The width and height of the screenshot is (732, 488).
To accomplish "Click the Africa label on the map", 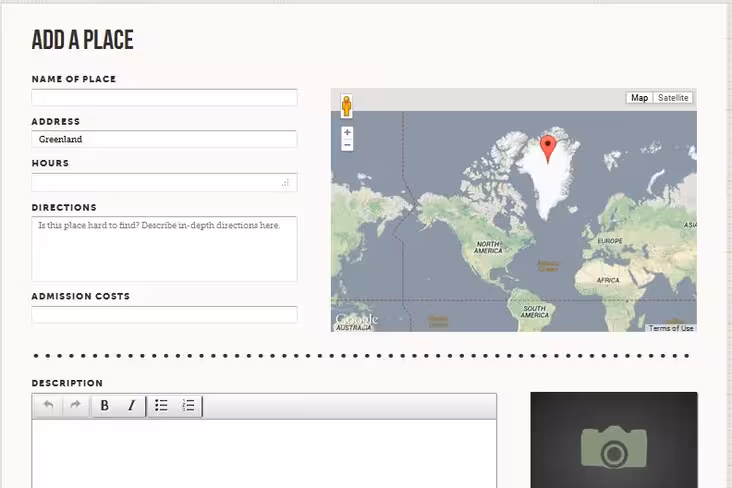I will tap(608, 280).
